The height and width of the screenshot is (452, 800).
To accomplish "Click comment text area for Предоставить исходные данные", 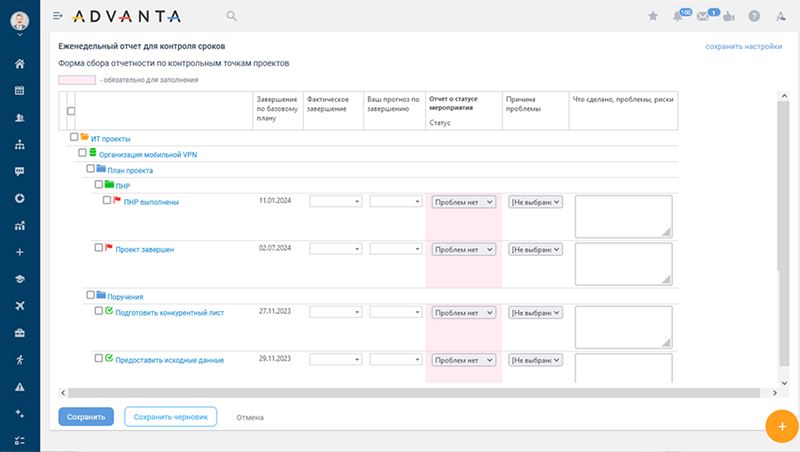I will (x=622, y=368).
